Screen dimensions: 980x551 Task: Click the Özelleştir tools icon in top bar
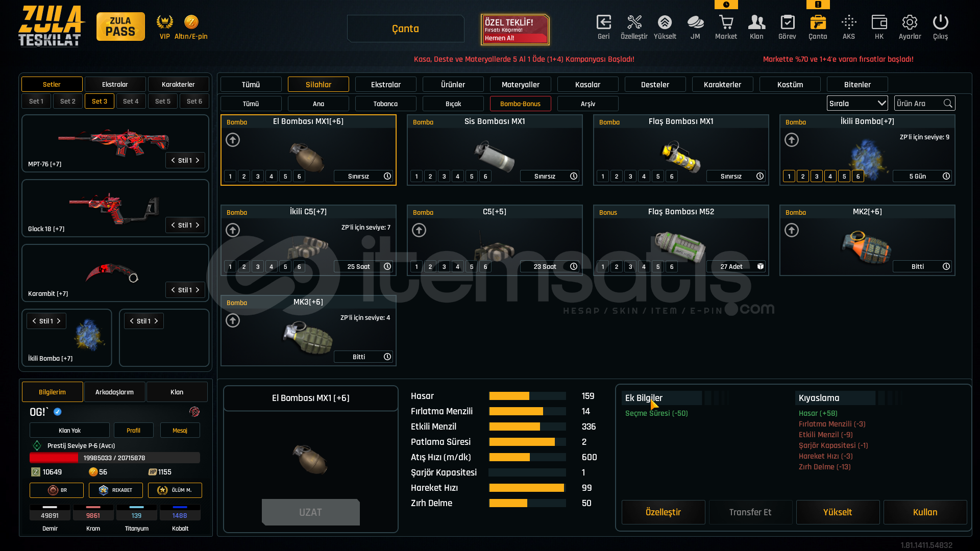pos(634,22)
